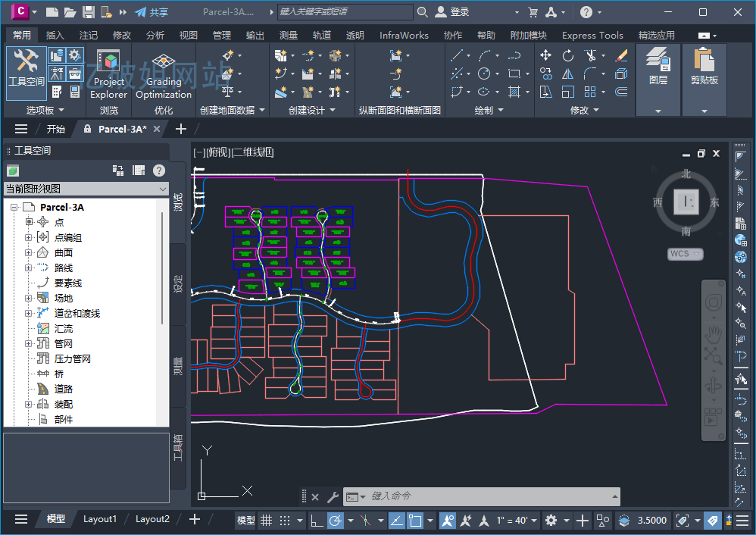
Task: Toggle annotation visibility icon in status bar
Action: [x=448, y=520]
